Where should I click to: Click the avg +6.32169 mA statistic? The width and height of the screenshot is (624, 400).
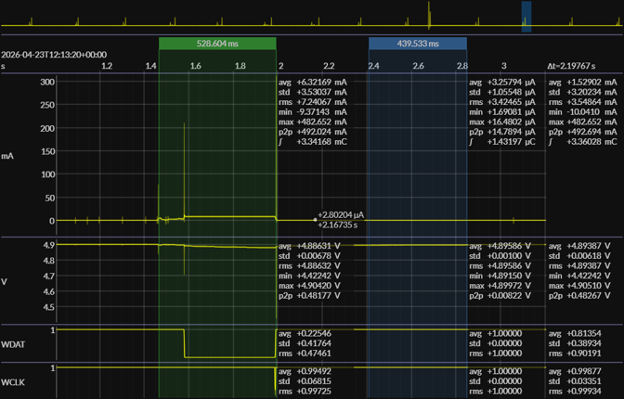[312, 82]
